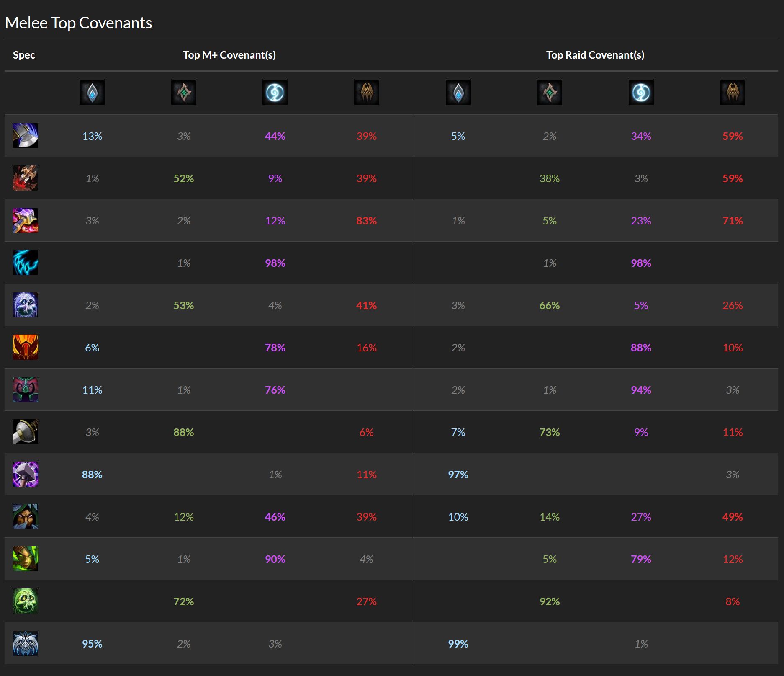
Task: Click the Kyrian icon under Top M+ Covenant(s)
Action: [92, 93]
